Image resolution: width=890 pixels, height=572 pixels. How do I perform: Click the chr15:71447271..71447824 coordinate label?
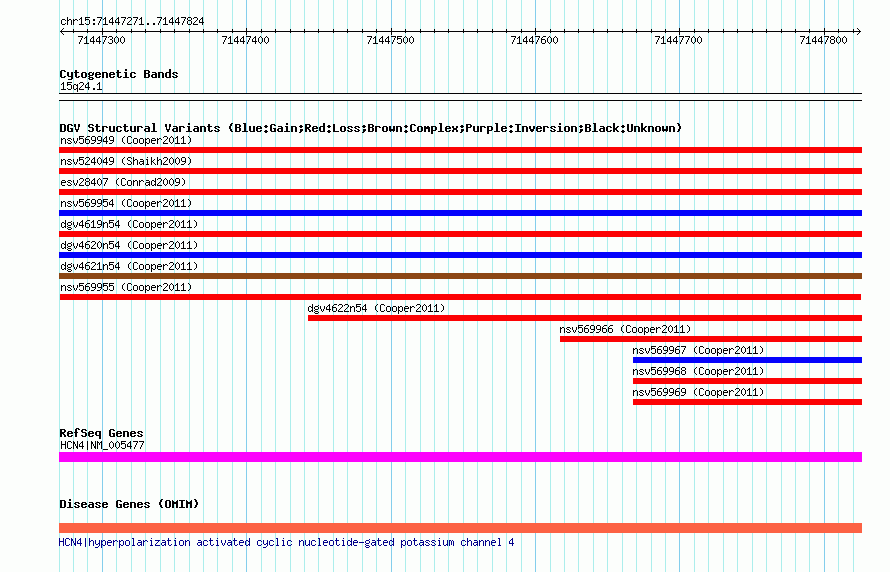pos(132,21)
